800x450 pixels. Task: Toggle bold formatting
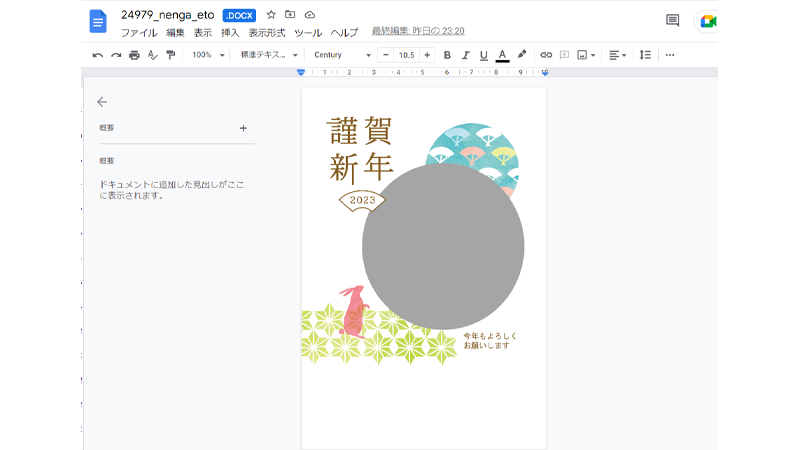447,55
